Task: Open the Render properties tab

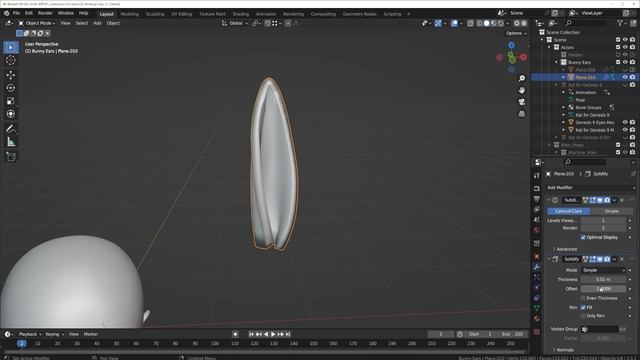Action: 537,188
